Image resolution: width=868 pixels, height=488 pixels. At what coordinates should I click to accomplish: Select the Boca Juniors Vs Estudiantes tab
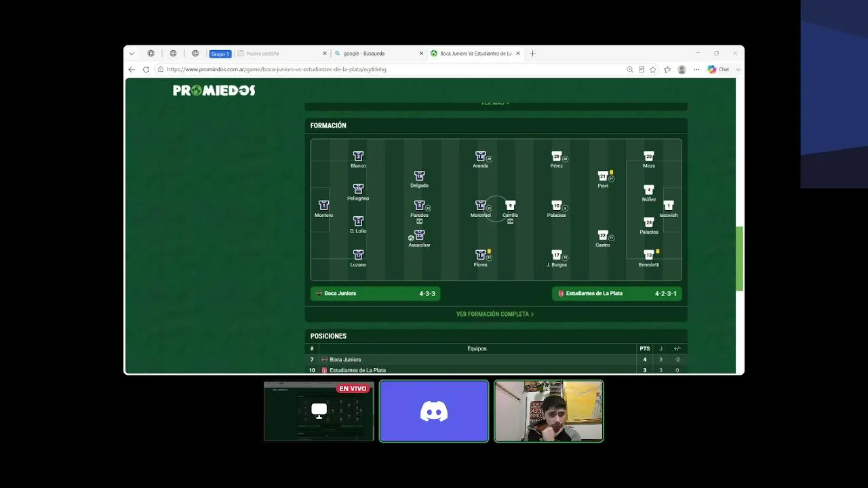point(476,54)
